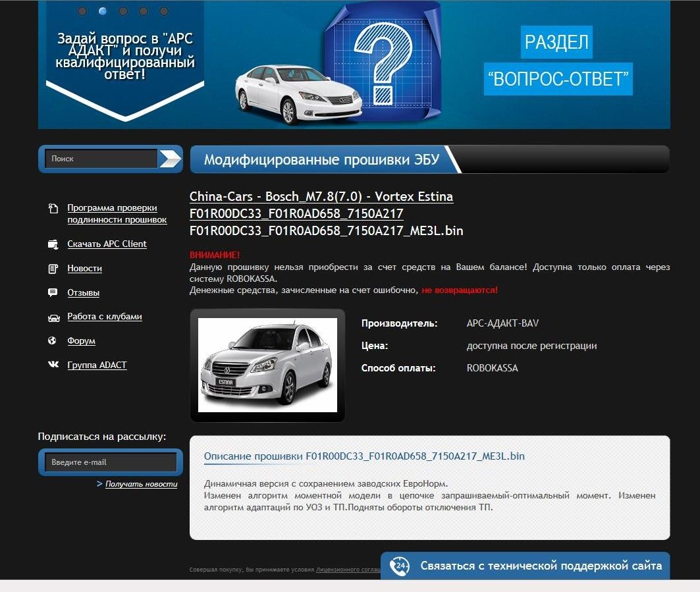Click the ME3L.bin firmware file name text
Image resolution: width=700 pixels, height=592 pixels.
point(327,231)
